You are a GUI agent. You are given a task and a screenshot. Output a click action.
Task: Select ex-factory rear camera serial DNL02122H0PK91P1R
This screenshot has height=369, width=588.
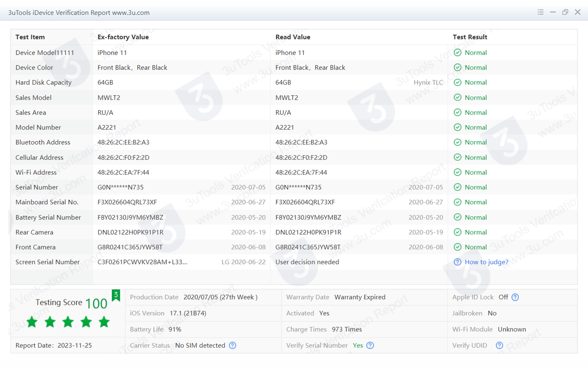(130, 232)
